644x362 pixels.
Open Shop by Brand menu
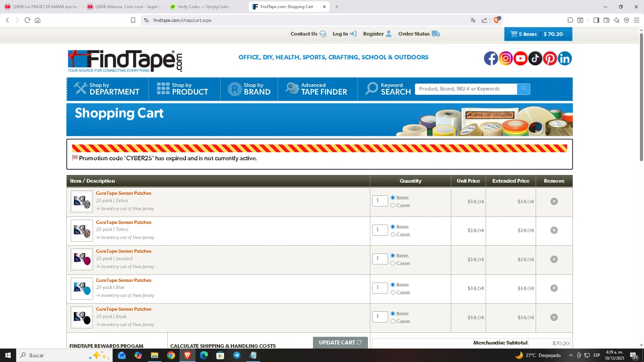pos(249,89)
